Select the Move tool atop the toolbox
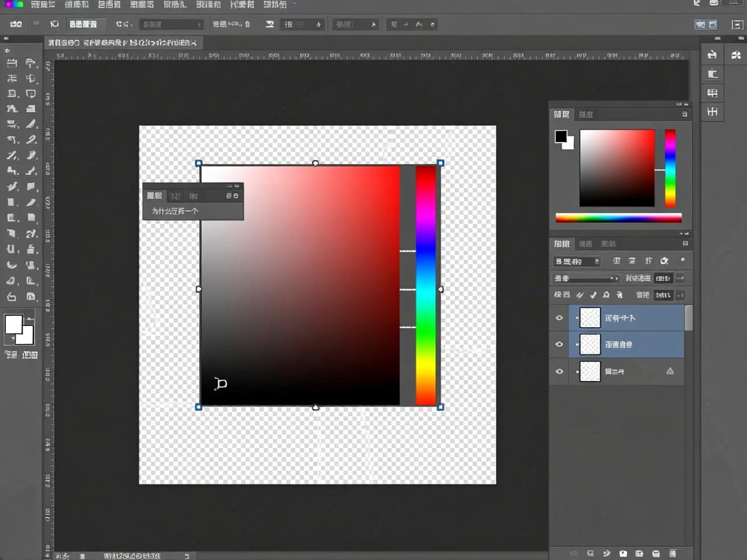 (x=12, y=63)
